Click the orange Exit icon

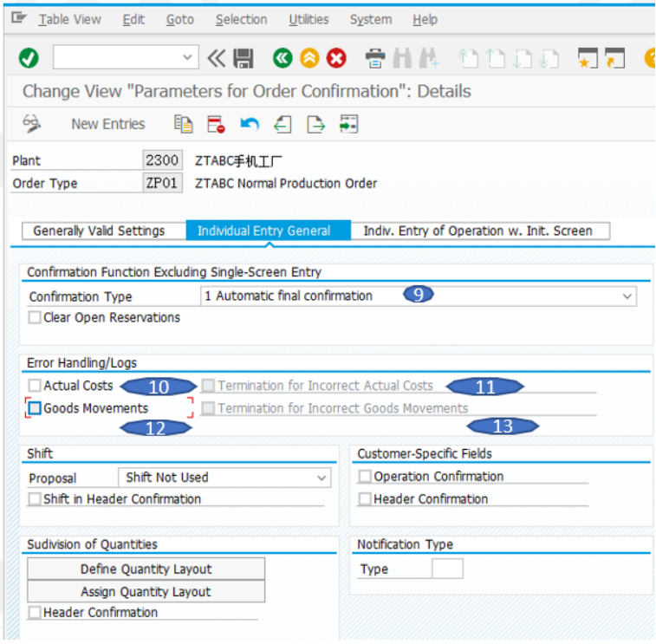click(x=309, y=58)
